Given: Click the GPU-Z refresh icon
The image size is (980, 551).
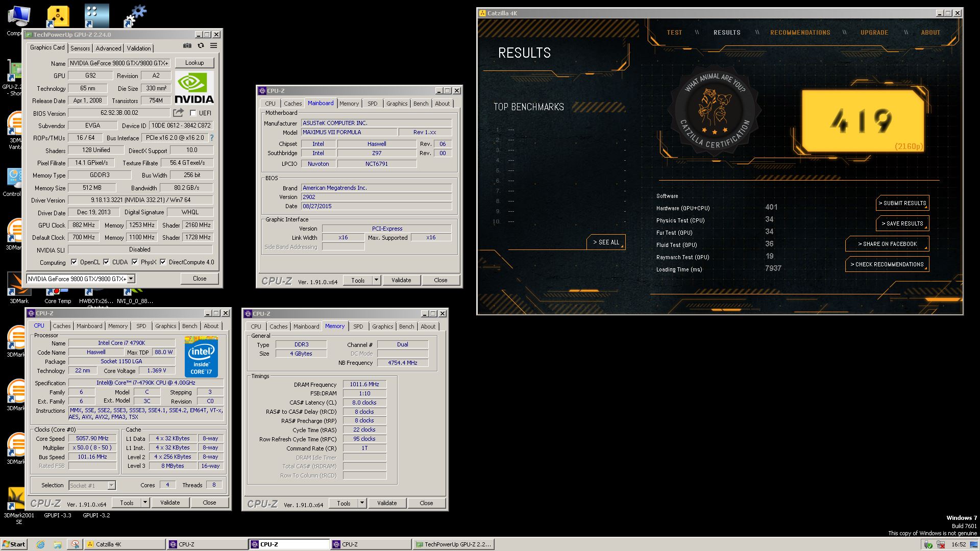Looking at the screenshot, I should pos(201,46).
